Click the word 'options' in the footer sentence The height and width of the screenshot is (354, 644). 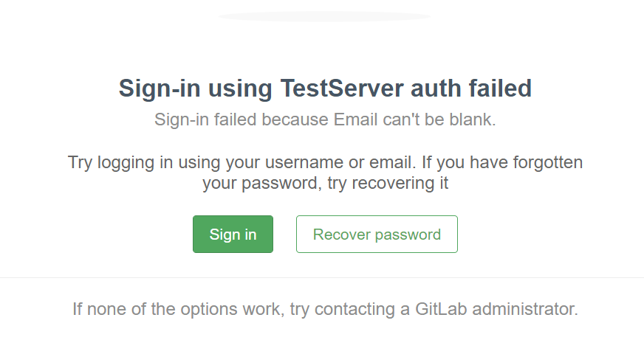(209, 309)
